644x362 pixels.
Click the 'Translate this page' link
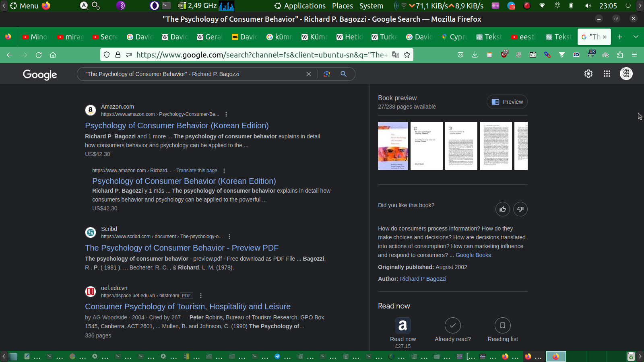click(196, 171)
